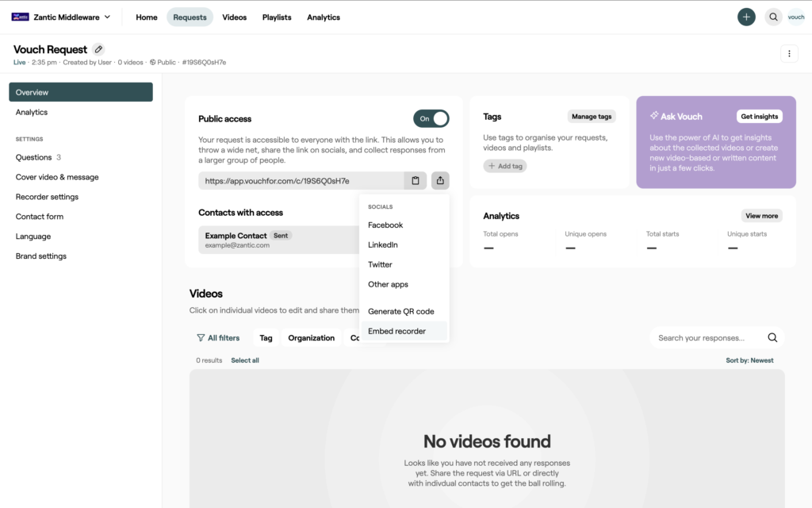The width and height of the screenshot is (812, 508).
Task: Click the green plus create button
Action: (746, 17)
